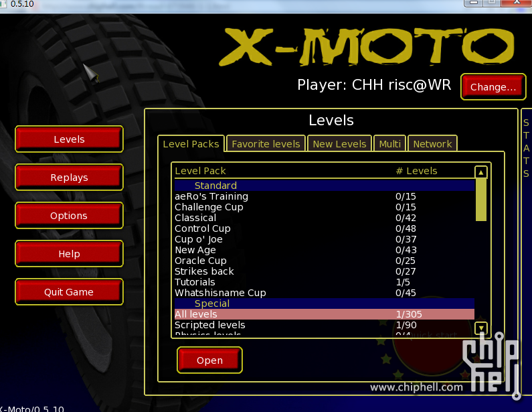
Task: Click the window close button
Action: click(517, 3)
